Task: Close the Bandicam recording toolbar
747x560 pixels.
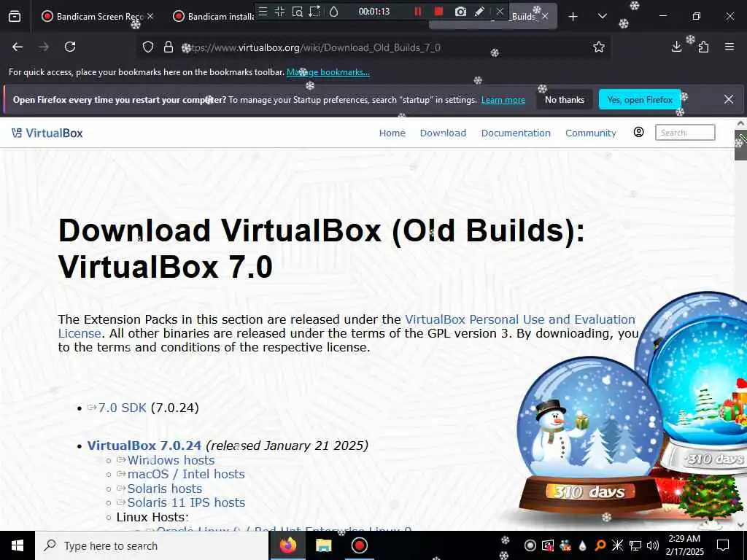Action: coord(499,12)
